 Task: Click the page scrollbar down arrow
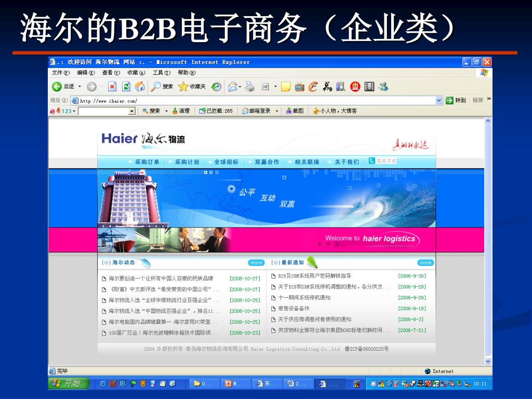point(488,362)
